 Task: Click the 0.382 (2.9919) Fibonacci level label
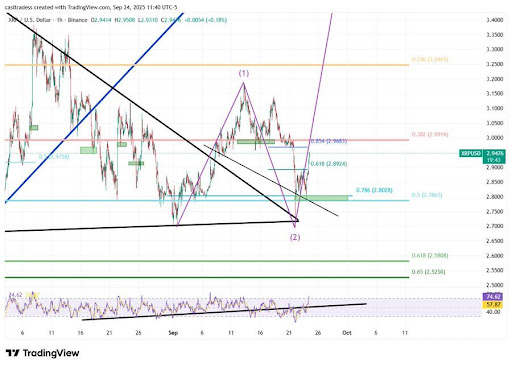click(x=430, y=134)
